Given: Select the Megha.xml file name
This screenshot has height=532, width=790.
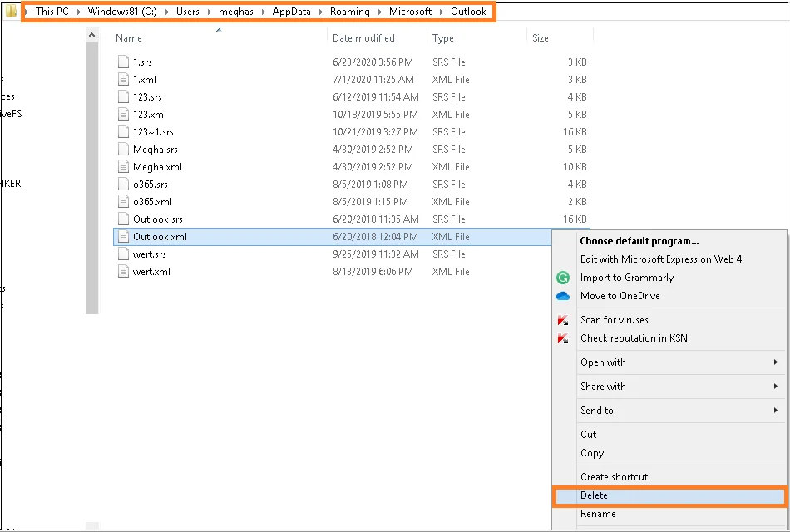Looking at the screenshot, I should [x=157, y=167].
